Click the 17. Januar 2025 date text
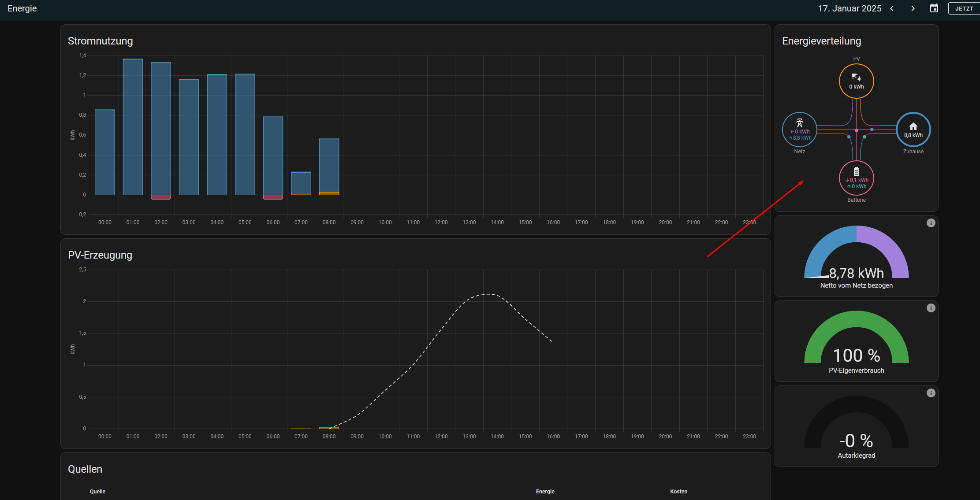The height and width of the screenshot is (500, 980). (x=850, y=8)
